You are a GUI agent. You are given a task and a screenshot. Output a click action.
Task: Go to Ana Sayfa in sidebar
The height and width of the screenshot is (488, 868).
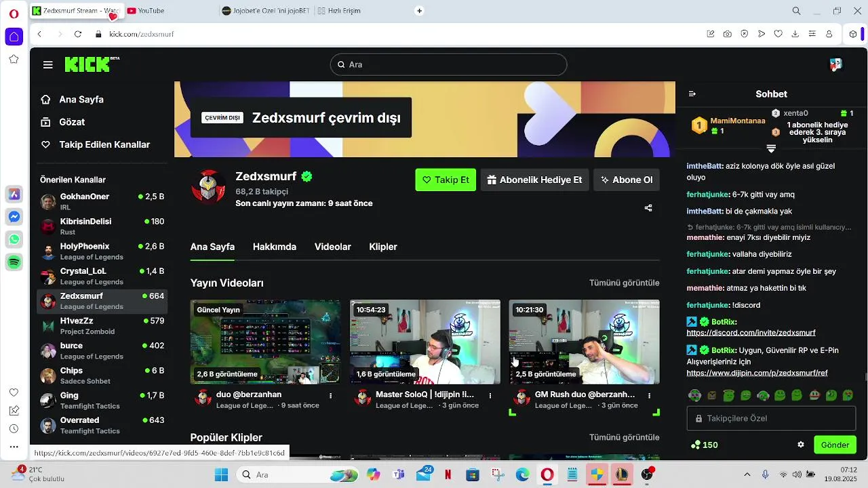(x=72, y=100)
